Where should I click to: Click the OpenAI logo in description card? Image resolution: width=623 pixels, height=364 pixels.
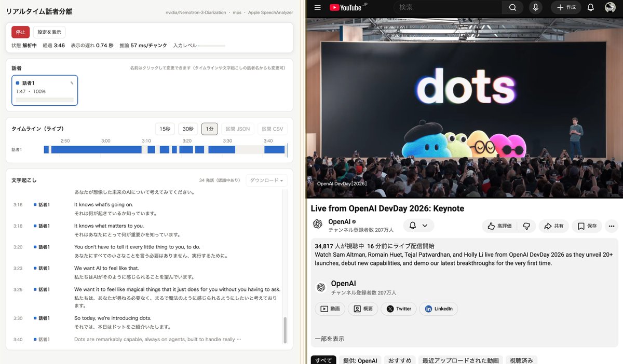(x=321, y=287)
